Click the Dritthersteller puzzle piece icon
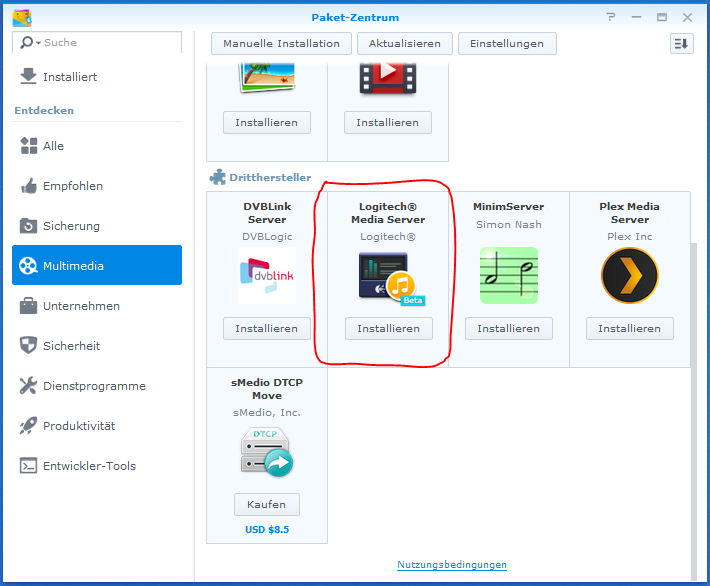This screenshot has height=586, width=710. (x=218, y=177)
